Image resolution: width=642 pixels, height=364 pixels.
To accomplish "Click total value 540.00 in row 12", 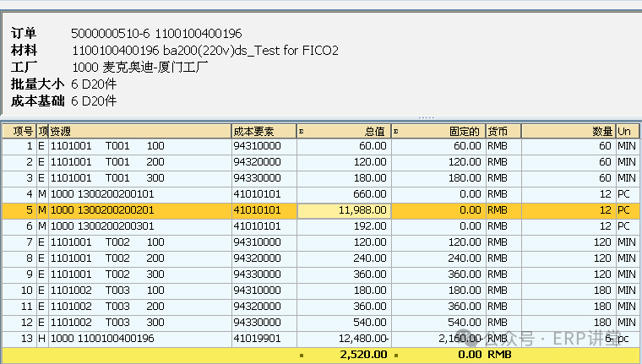I will (x=344, y=323).
